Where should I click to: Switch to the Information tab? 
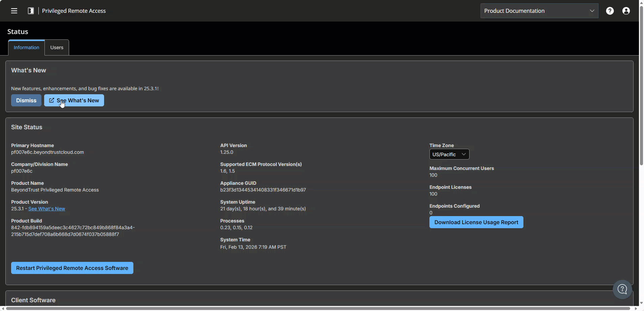click(26, 47)
